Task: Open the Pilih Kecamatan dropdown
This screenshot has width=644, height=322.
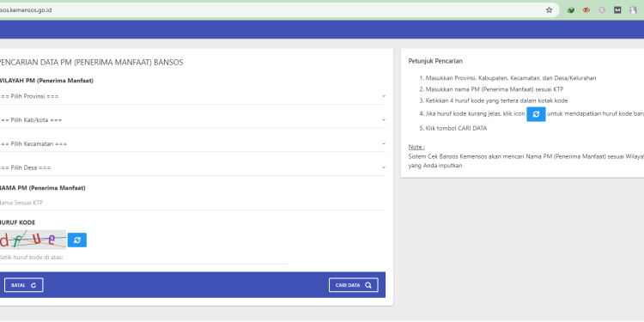Action: [x=192, y=143]
